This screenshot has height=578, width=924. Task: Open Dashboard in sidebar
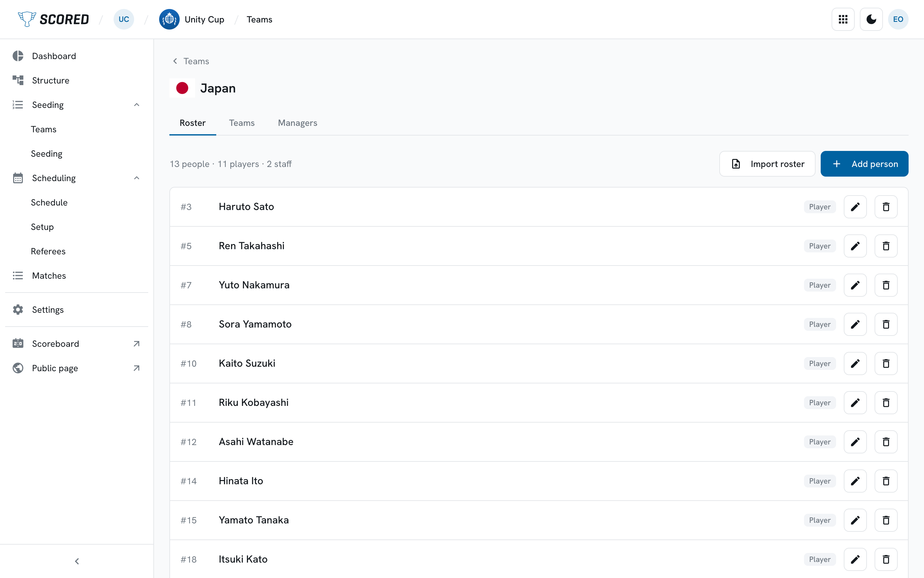[76, 56]
